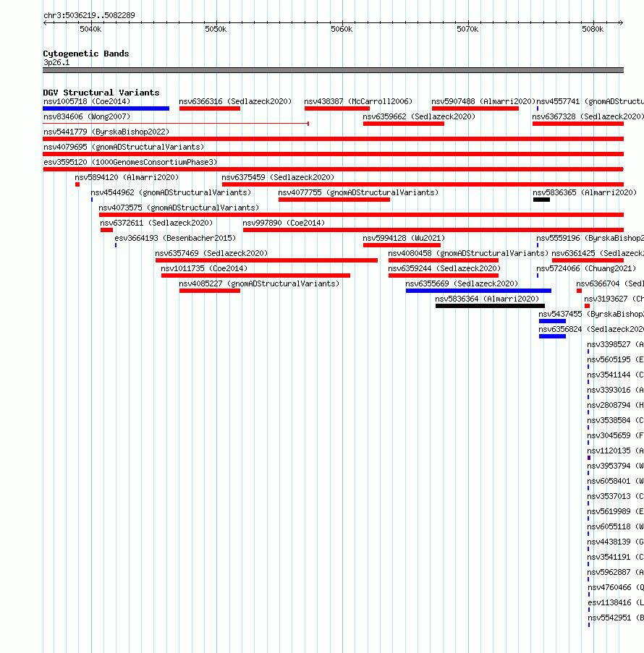Select the nsv5619989 variant label
This screenshot has width=644, height=653.
click(x=615, y=512)
